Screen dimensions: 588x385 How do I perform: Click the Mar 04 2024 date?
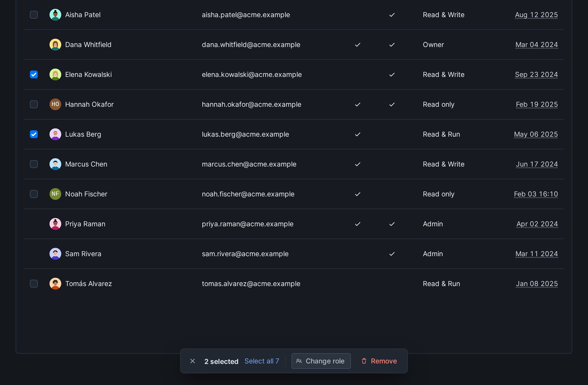[537, 45]
